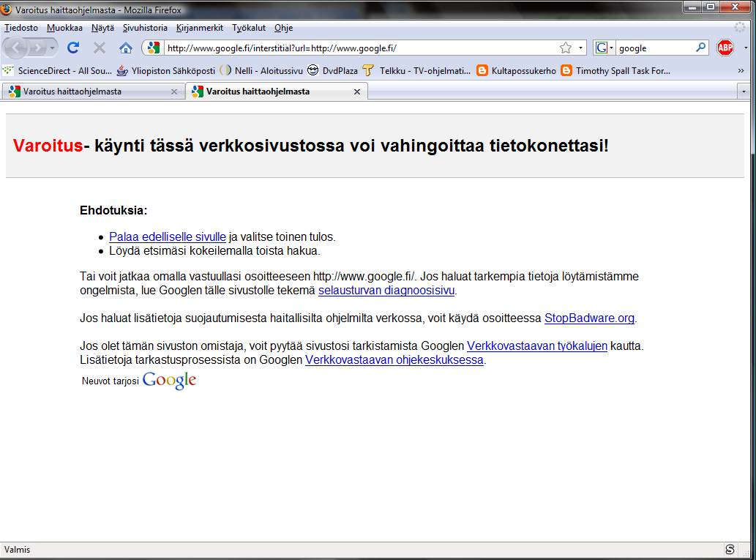Click the Google favicon in the address bar
The image size is (756, 560).
151,47
